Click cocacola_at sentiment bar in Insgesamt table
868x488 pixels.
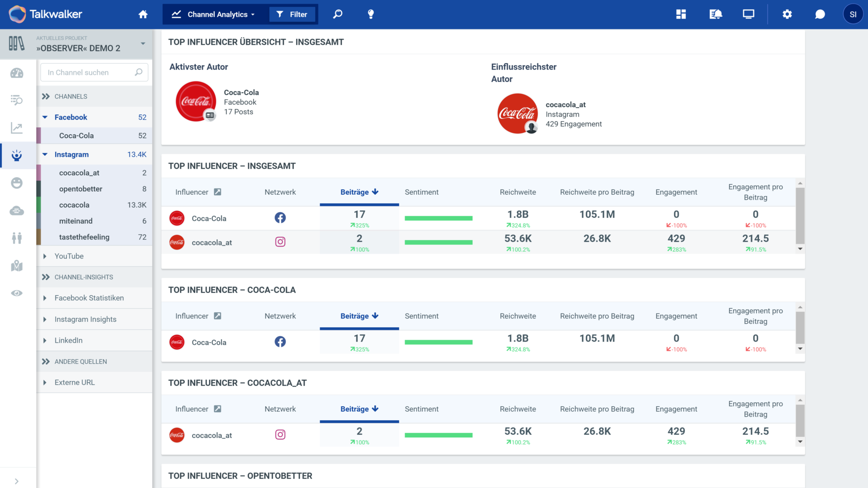439,243
